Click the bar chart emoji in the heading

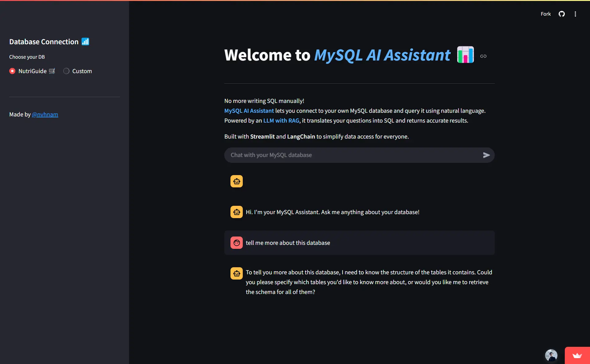465,55
